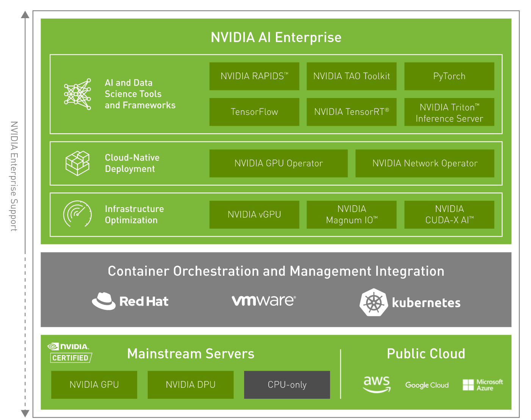Click the AI and Data Science Tools label
Viewport: 531px width, 420px height.
[x=140, y=94]
